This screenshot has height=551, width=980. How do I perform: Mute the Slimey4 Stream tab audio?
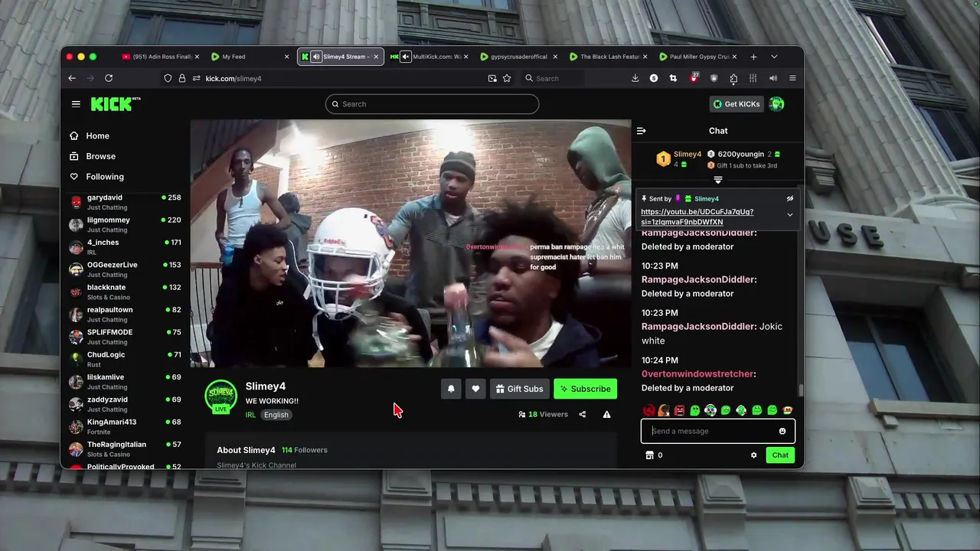click(316, 57)
